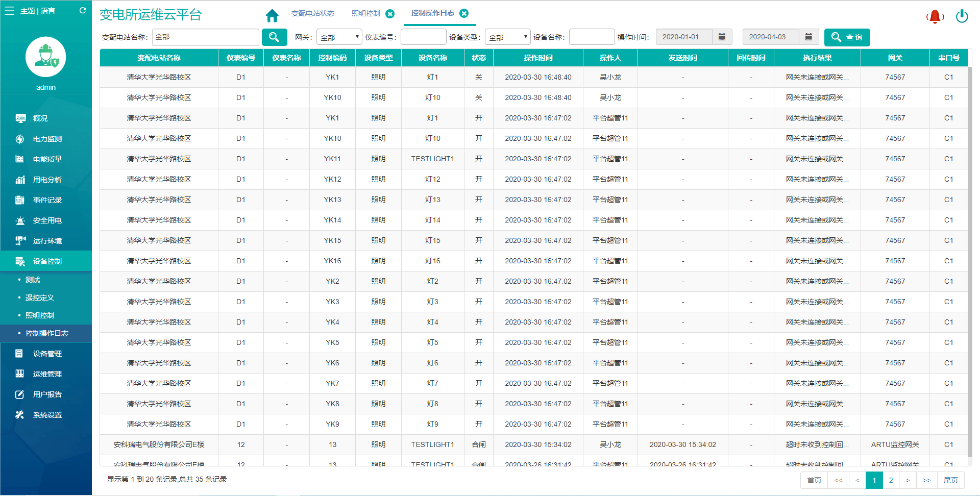This screenshot has width=980, height=496.
Task: Open 运行环境 in sidebar
Action: [x=46, y=241]
